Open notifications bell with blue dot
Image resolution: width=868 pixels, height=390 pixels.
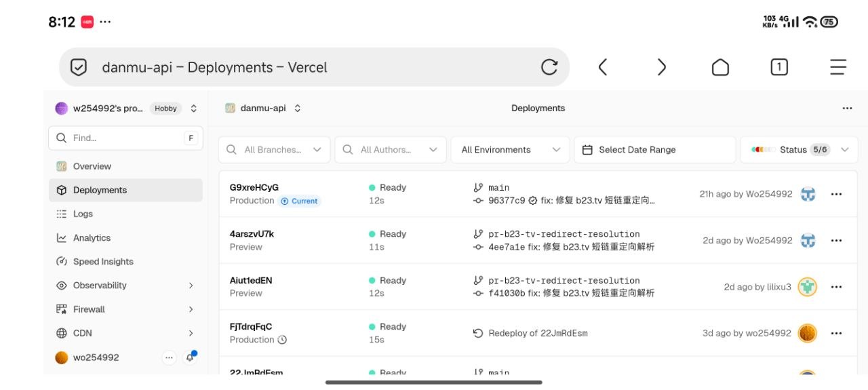click(x=190, y=357)
